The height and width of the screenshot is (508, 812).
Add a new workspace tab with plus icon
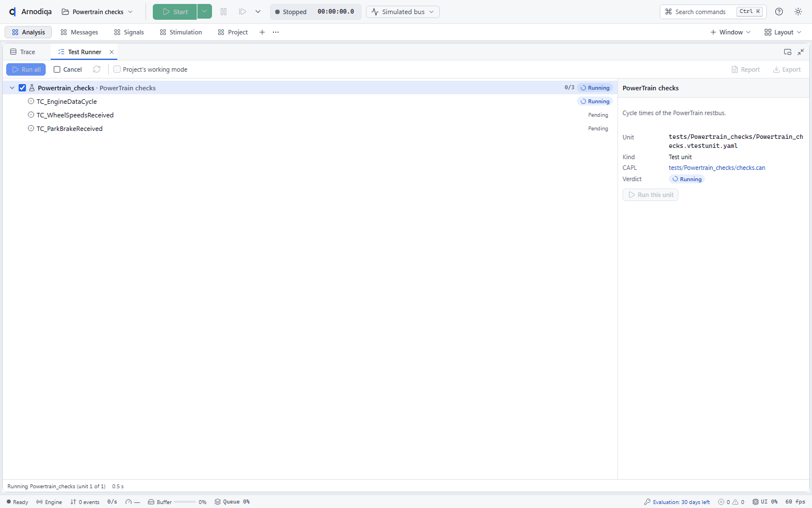coord(262,32)
